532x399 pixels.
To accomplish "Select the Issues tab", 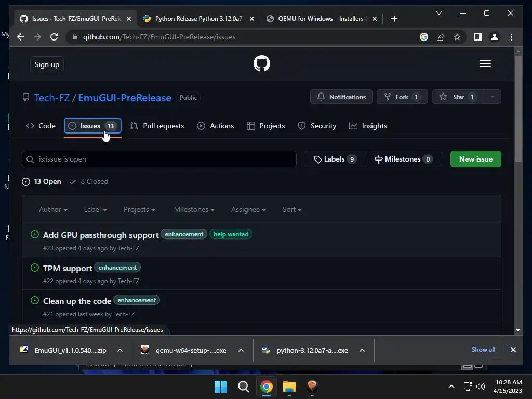I will click(92, 126).
